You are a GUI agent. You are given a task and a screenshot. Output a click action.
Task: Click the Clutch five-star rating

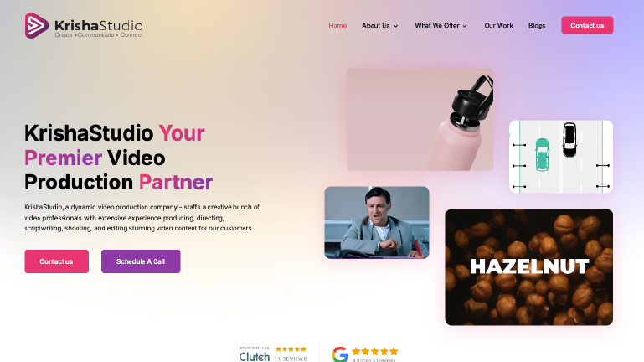(x=291, y=349)
